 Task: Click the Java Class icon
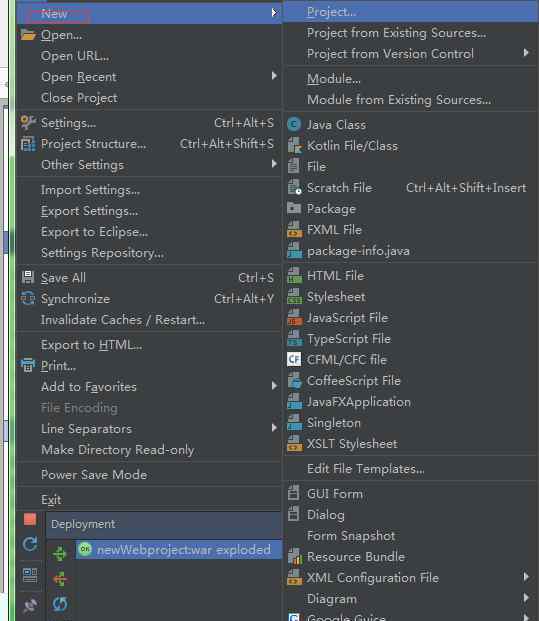coord(294,125)
